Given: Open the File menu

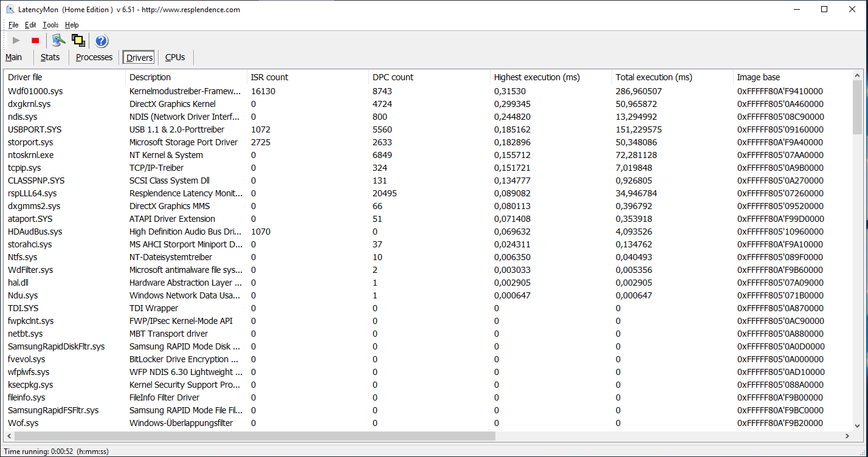Looking at the screenshot, I should click(x=13, y=25).
